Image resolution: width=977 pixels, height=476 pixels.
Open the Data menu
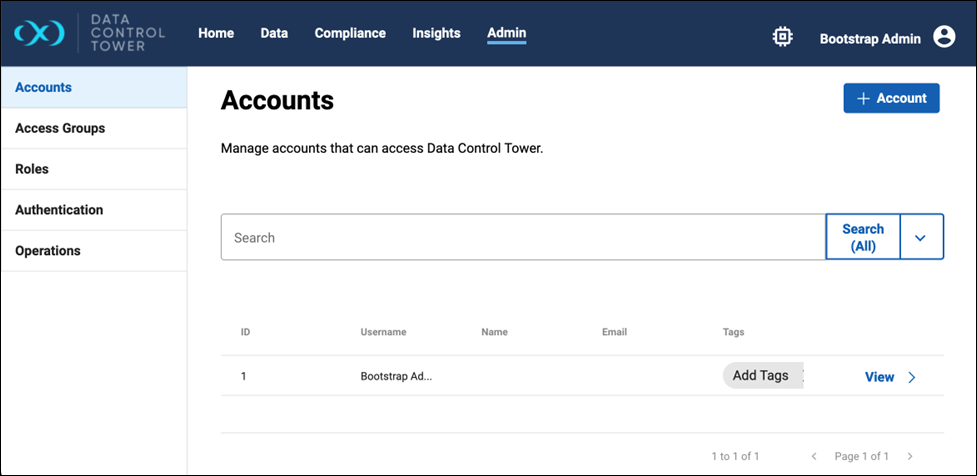[274, 34]
